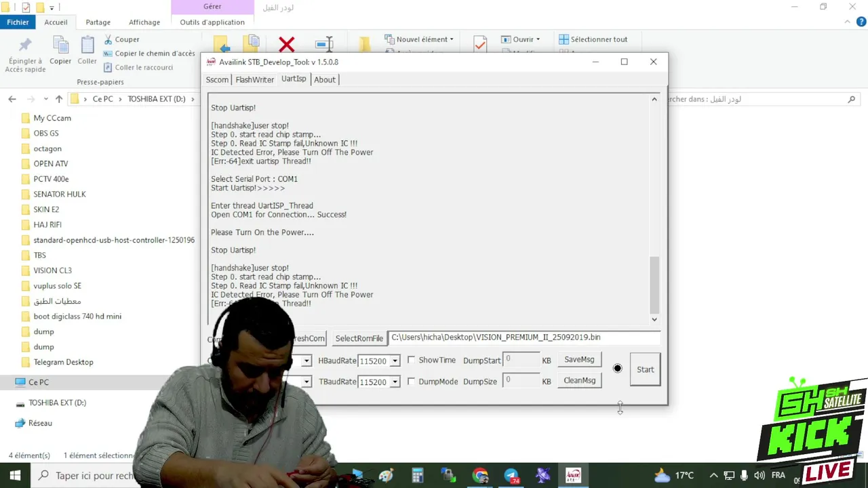
Task: Click satellite dish app on taskbar
Action: 542,475
